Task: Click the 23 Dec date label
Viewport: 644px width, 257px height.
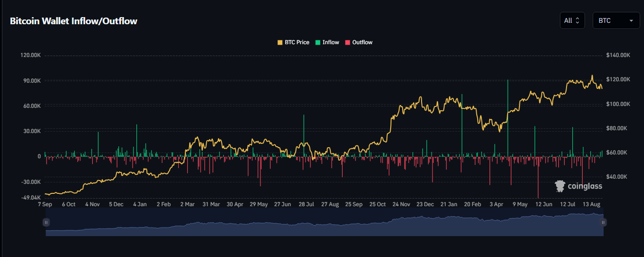Action: click(425, 204)
